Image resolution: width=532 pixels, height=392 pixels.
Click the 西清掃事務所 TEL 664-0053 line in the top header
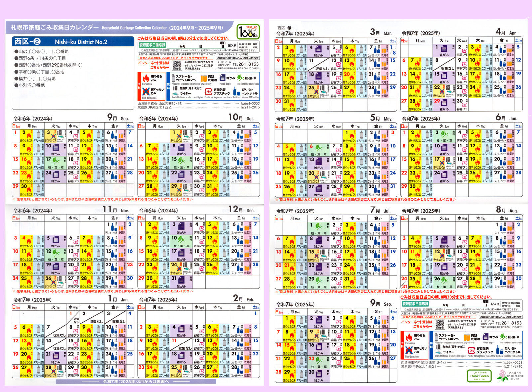click(x=199, y=103)
